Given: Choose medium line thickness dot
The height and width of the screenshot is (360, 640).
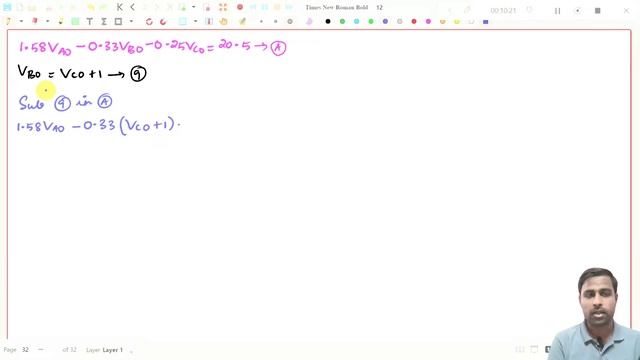Looking at the screenshot, I should point(276,21).
